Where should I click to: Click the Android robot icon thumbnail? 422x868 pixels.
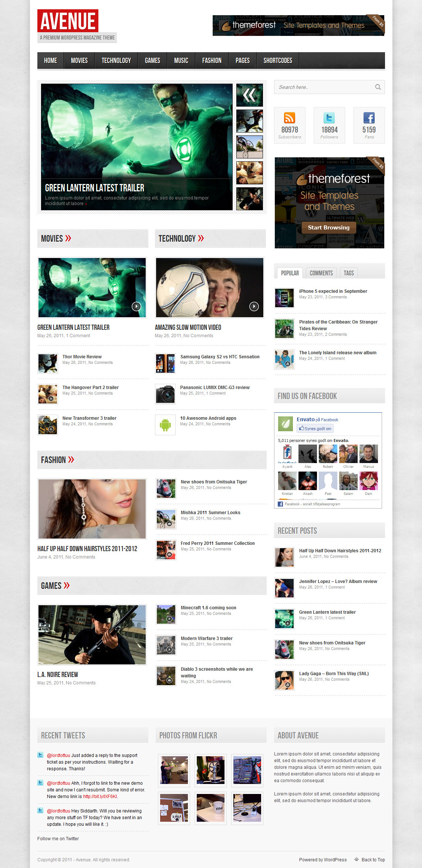pos(165,425)
